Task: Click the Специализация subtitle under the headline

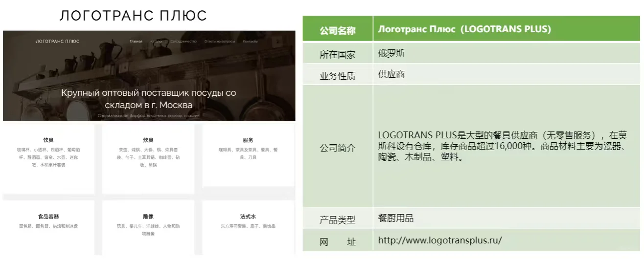Action: point(149,116)
